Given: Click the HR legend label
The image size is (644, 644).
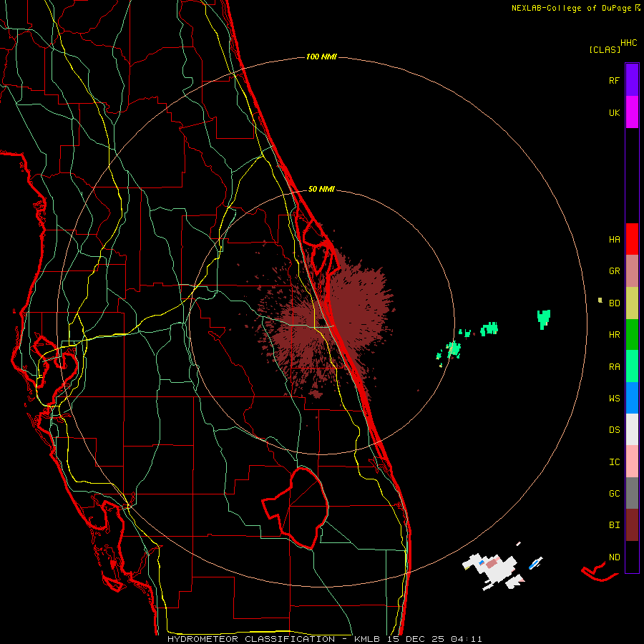Looking at the screenshot, I should coord(614,335).
